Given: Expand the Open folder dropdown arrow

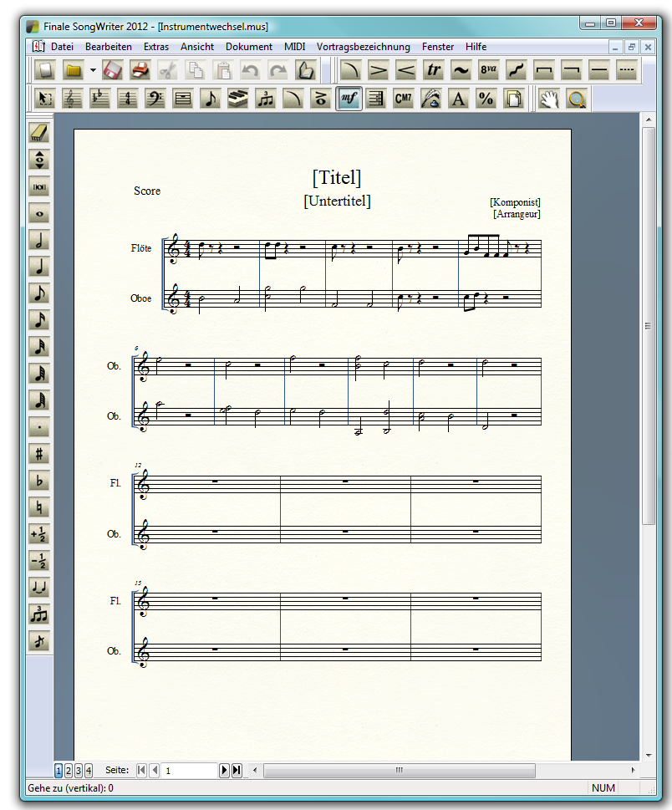Looking at the screenshot, I should 93,69.
